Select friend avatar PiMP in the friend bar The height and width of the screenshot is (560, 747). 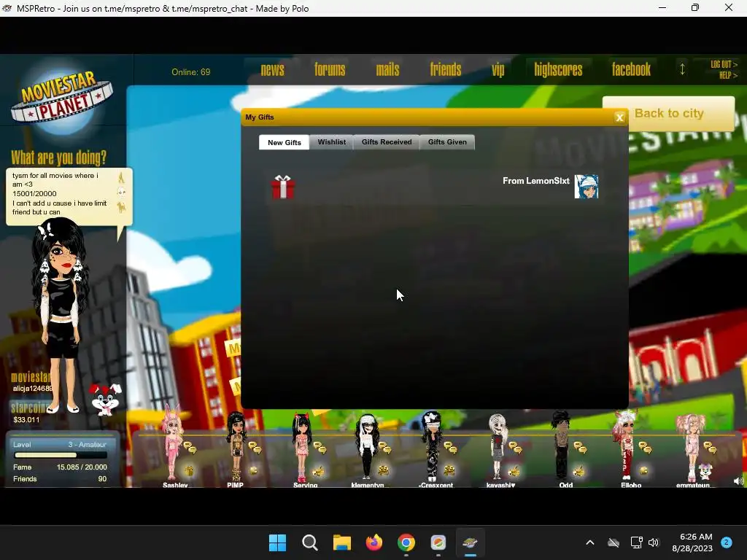[236, 446]
